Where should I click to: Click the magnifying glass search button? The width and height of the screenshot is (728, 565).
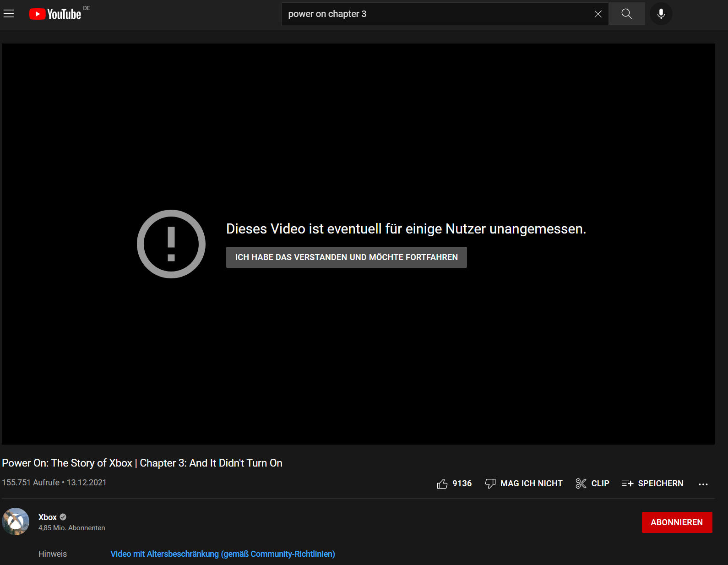[x=627, y=14]
